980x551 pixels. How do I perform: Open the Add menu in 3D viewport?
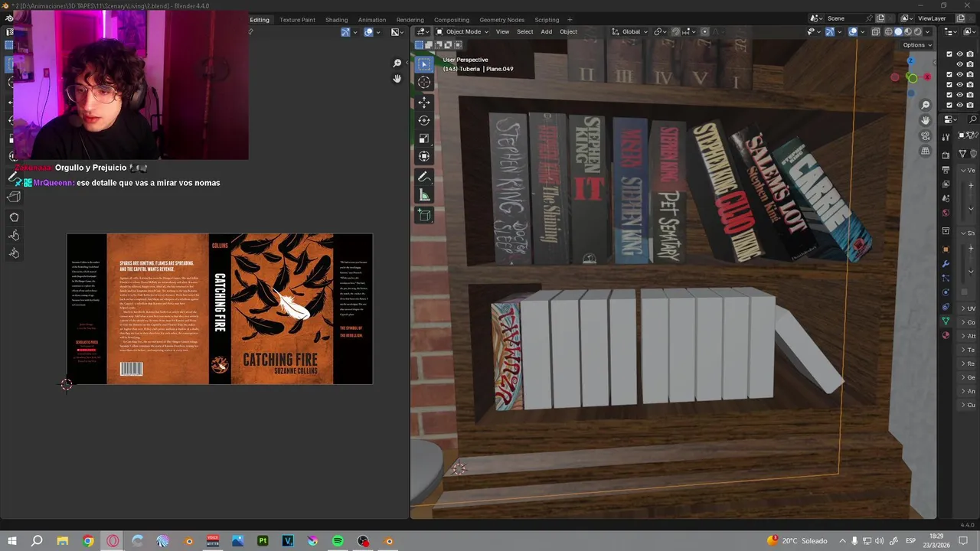tap(546, 31)
